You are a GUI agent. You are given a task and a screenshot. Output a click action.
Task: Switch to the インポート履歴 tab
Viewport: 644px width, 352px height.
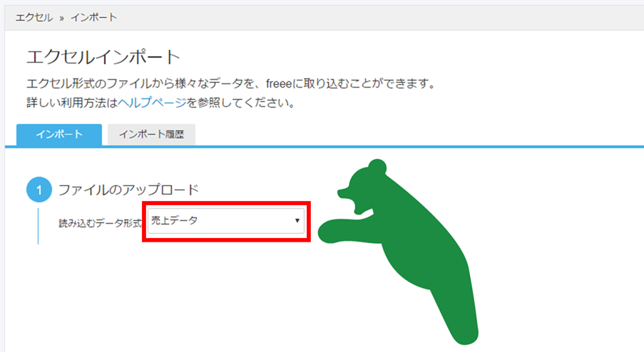click(x=151, y=135)
